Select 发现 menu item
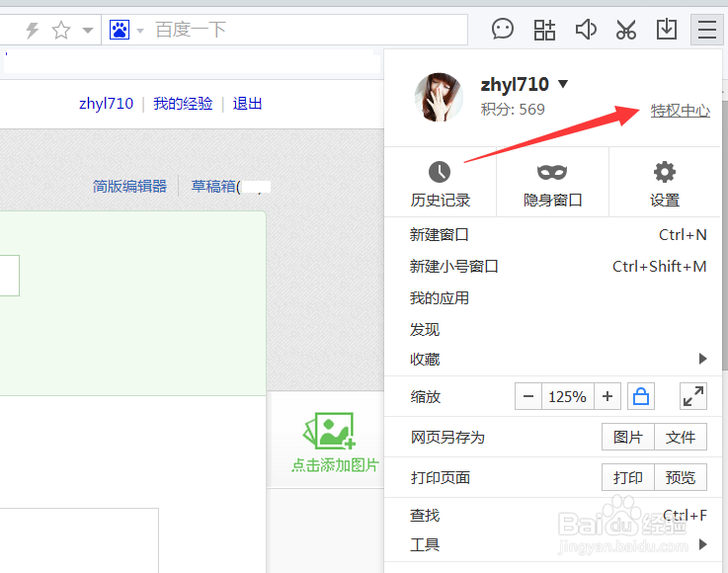728x573 pixels. pos(553,329)
